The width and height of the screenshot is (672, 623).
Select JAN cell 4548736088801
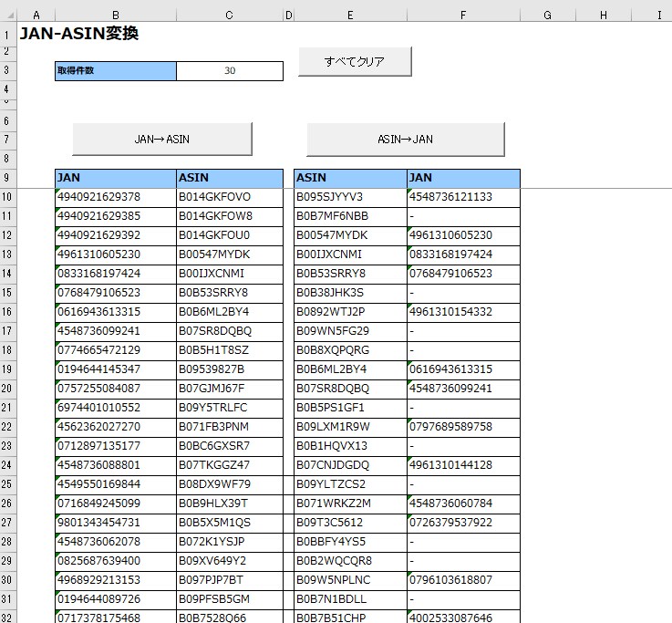[x=116, y=465]
